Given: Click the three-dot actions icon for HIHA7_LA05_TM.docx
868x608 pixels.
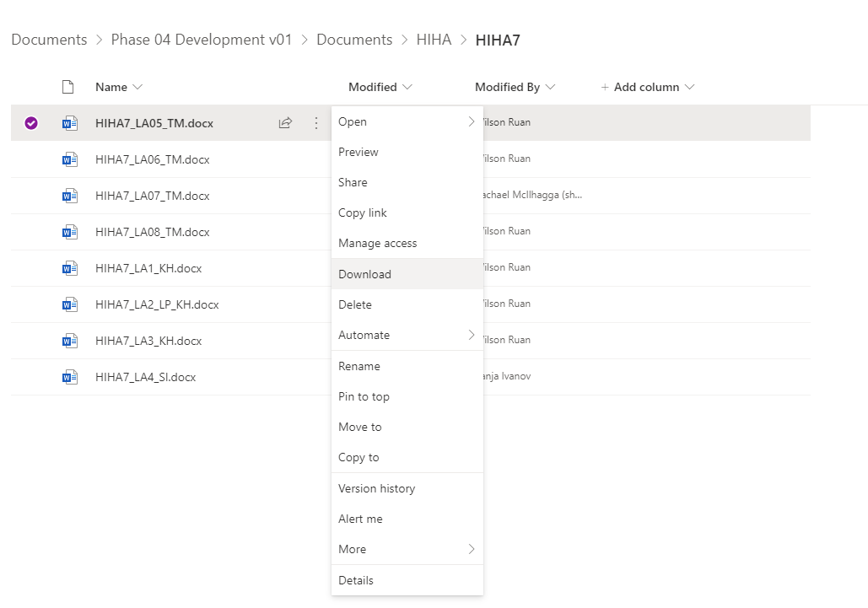Looking at the screenshot, I should click(316, 123).
